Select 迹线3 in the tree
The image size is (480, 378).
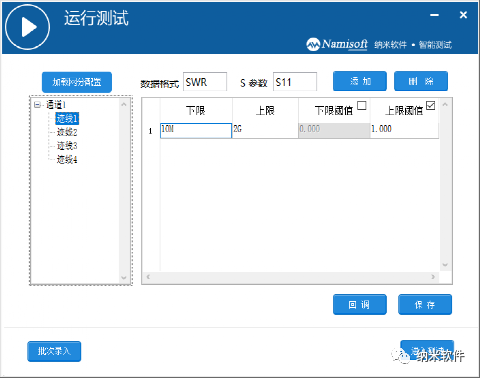[67, 146]
